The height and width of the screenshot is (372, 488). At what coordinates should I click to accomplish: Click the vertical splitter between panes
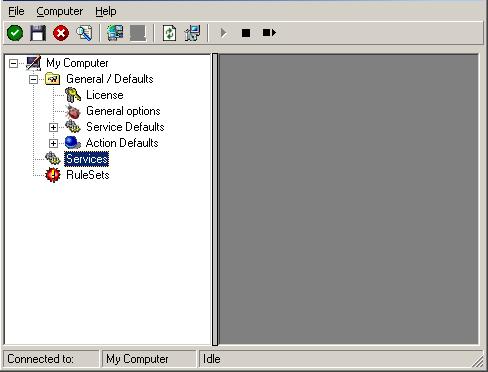click(x=215, y=199)
